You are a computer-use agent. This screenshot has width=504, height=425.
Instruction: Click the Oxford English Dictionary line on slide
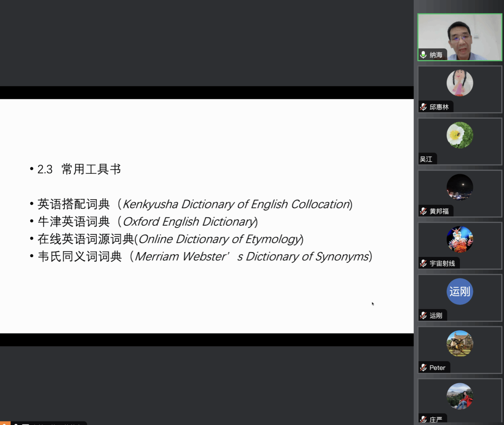tap(147, 221)
